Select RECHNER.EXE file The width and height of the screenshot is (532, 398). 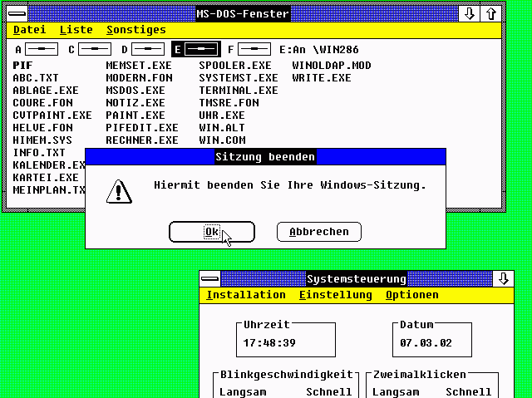coord(142,140)
